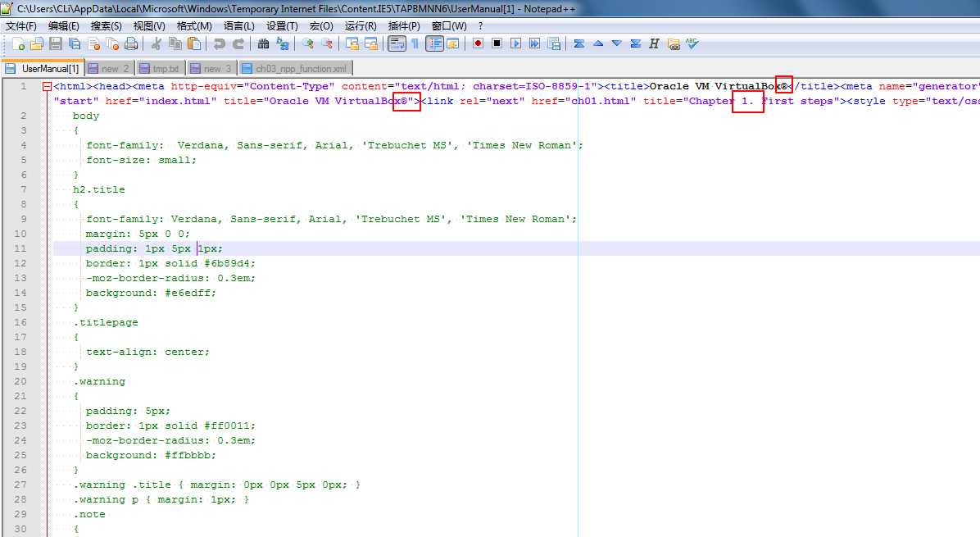Click the spell check ABC icon
The width and height of the screenshot is (980, 537).
692,43
